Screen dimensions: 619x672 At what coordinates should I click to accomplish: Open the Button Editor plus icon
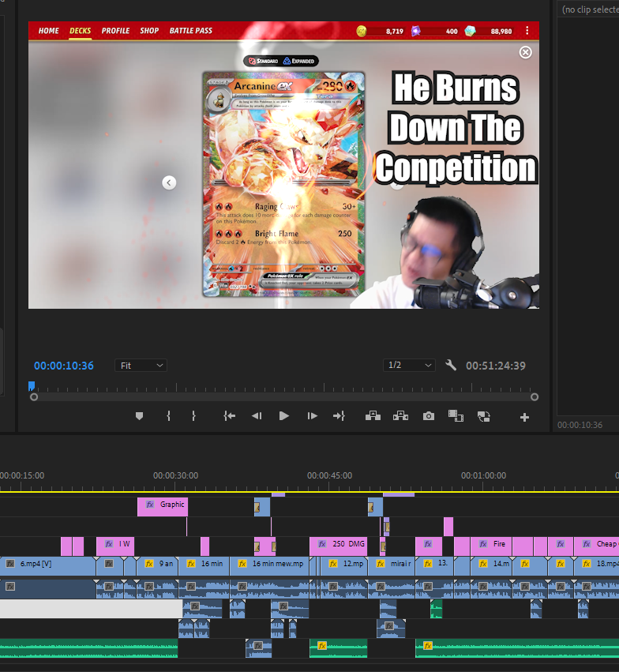pos(524,418)
